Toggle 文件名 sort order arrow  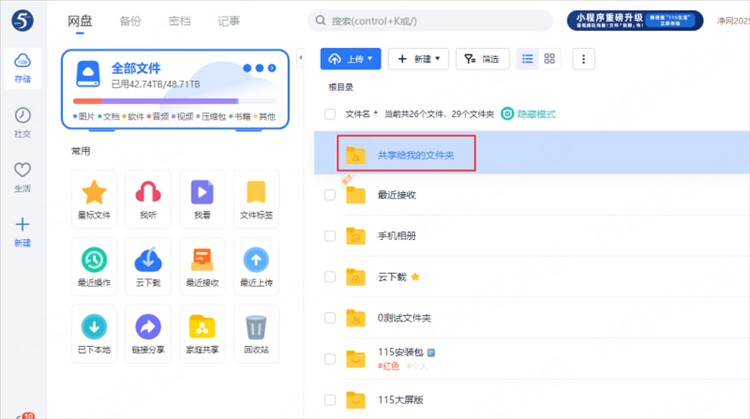click(375, 113)
